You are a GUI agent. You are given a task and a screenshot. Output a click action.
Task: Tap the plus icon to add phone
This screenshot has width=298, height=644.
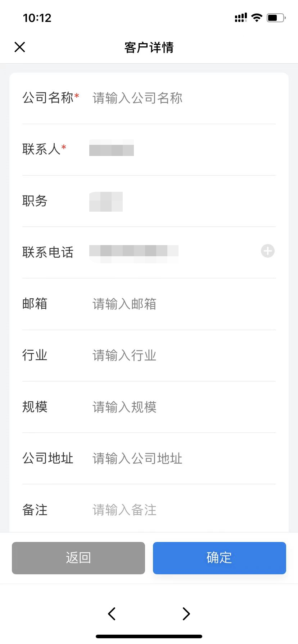click(x=267, y=251)
